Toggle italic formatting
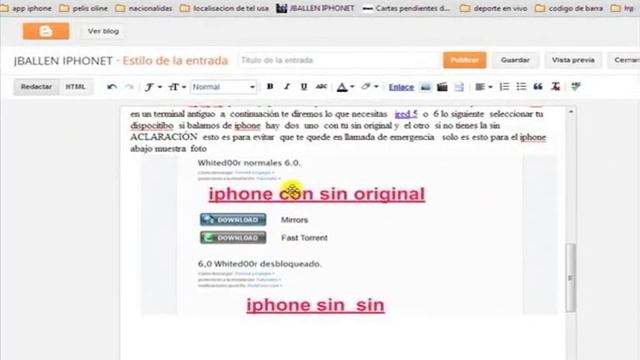This screenshot has height=360, width=640. 287,87
